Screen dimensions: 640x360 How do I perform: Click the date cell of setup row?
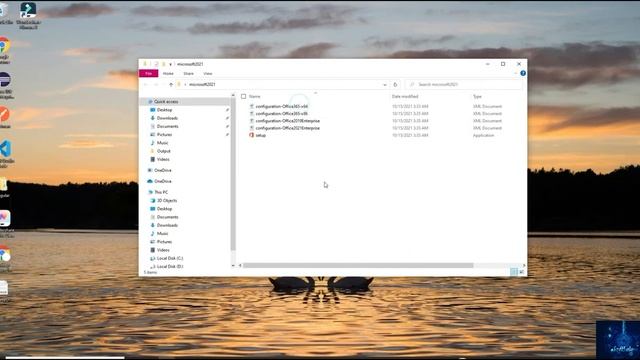[410, 135]
